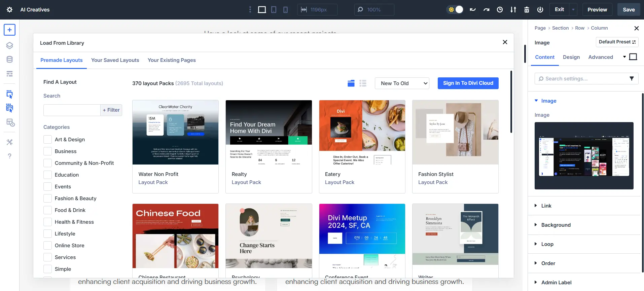Toggle the light/dark mode switch
Viewport: 644px width, 291px height.
pyautogui.click(x=455, y=10)
